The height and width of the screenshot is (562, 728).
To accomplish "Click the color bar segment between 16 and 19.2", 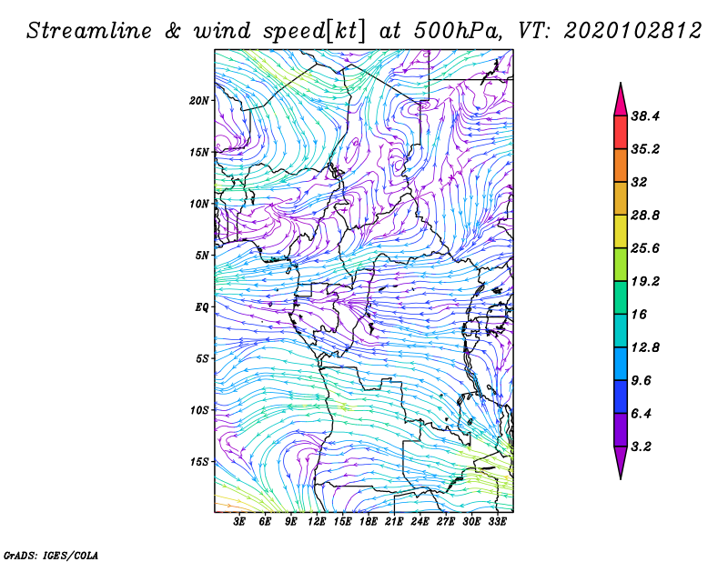I will coord(620,297).
